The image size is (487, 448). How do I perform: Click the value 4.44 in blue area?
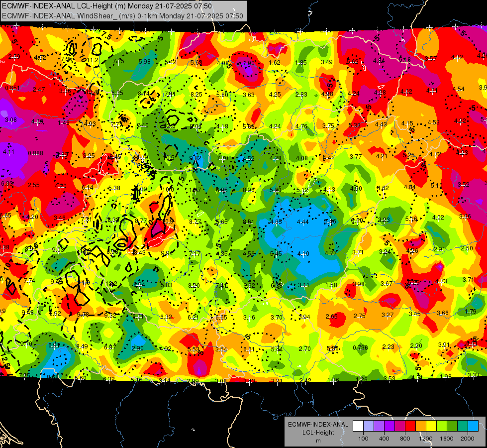303,222
